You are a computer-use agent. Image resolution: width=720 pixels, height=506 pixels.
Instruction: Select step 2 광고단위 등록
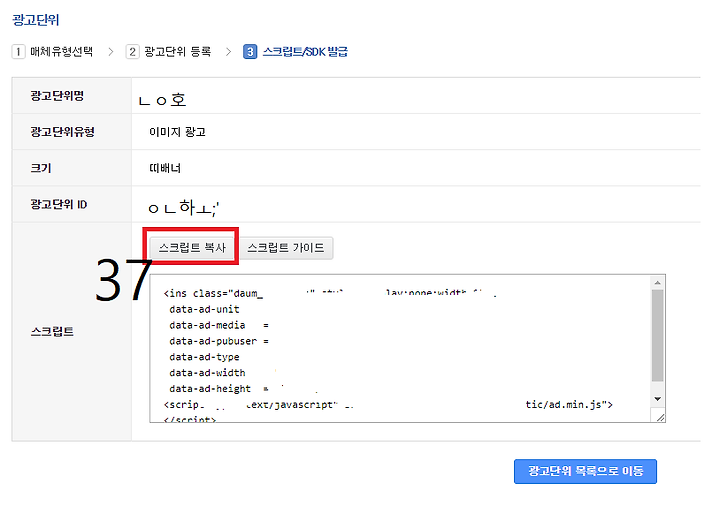click(x=168, y=51)
